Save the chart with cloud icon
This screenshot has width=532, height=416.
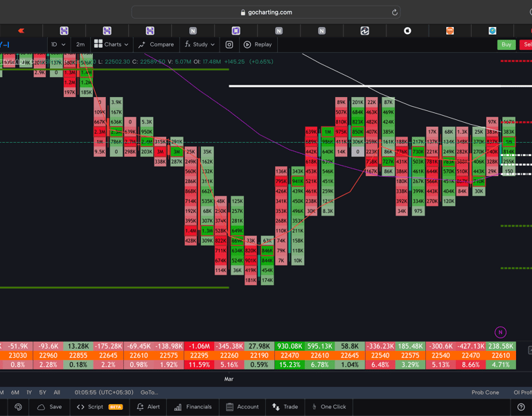point(50,407)
